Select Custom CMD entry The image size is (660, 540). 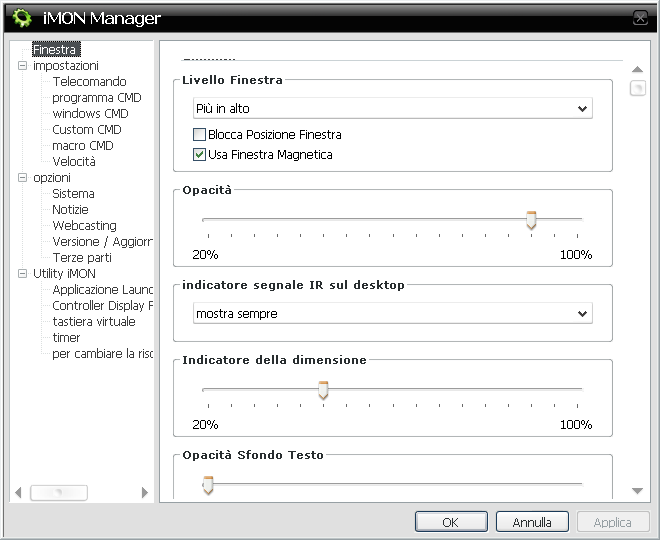click(x=87, y=130)
